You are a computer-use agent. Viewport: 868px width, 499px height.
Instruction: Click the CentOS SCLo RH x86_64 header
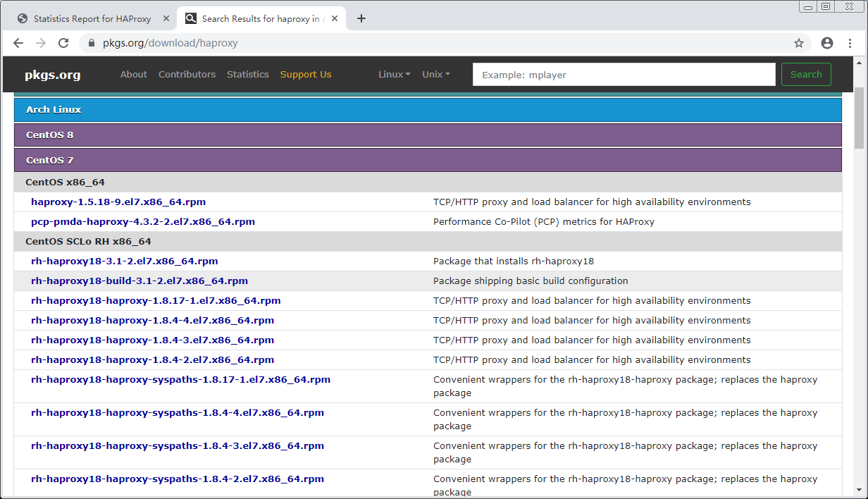tap(428, 242)
